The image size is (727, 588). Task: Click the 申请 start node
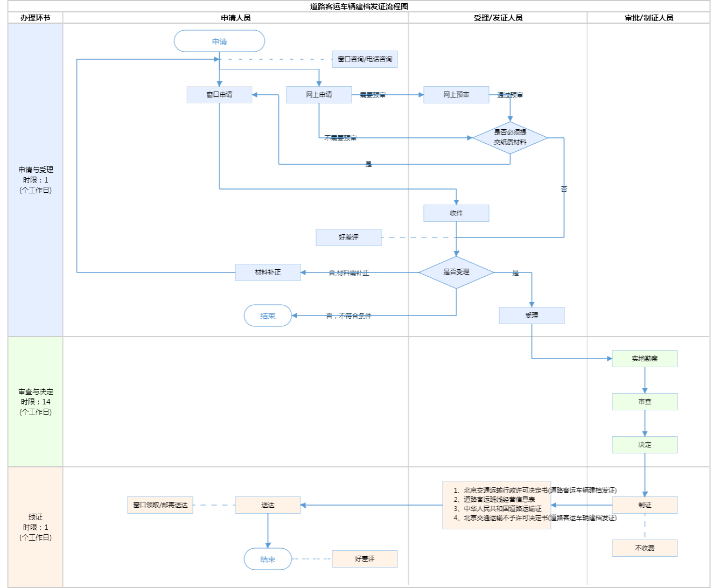click(219, 41)
